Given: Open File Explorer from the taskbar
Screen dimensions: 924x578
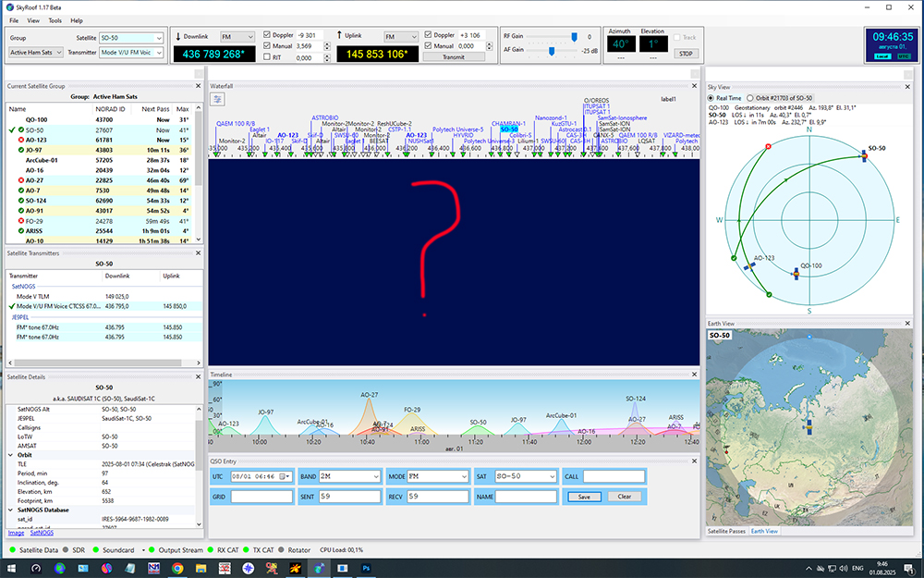Looking at the screenshot, I should point(201,569).
